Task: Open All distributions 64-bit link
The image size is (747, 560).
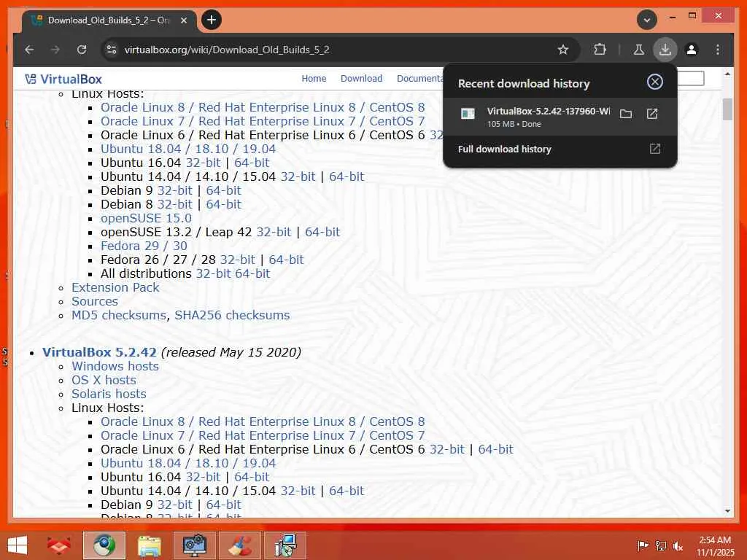Action: [252, 274]
